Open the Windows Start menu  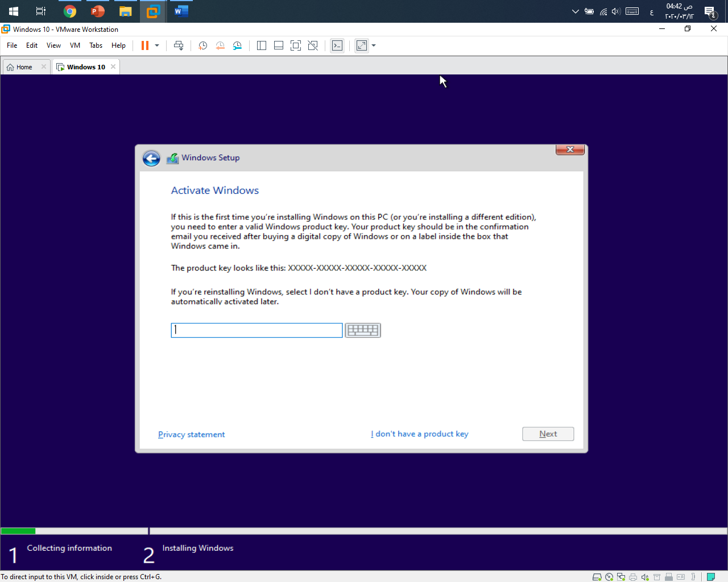[x=14, y=11]
